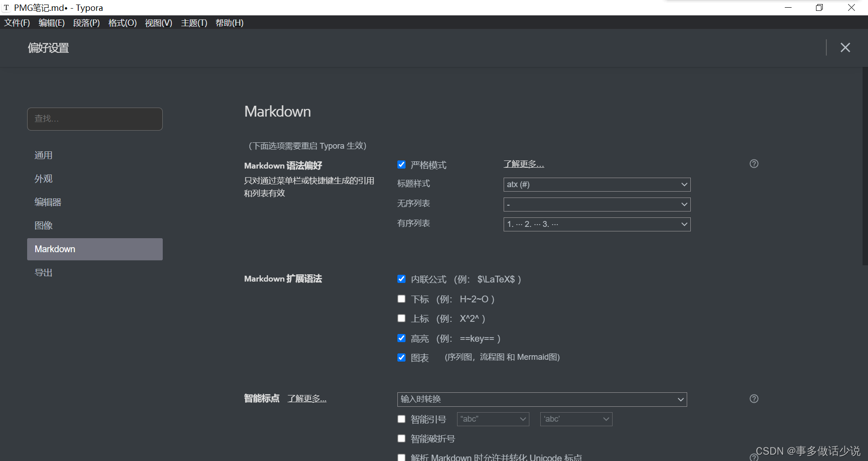Uncheck the 严格模式 checkbox
This screenshot has width=868, height=461.
[401, 165]
